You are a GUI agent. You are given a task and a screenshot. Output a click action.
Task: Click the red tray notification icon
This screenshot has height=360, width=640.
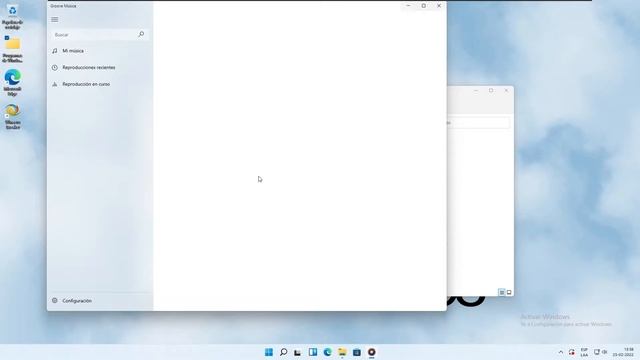[x=572, y=352]
